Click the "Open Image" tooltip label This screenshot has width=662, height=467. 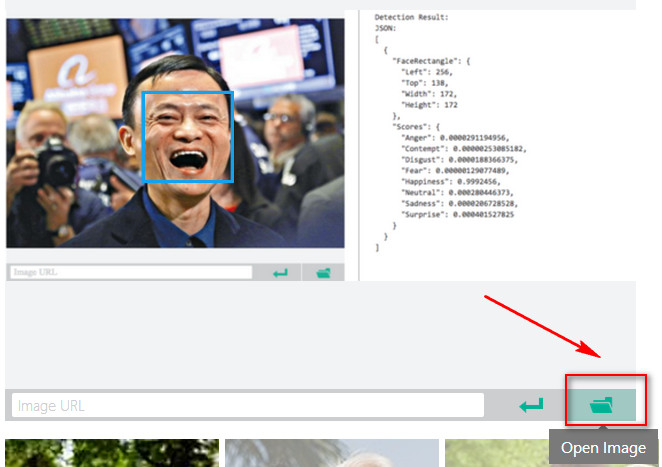[603, 448]
